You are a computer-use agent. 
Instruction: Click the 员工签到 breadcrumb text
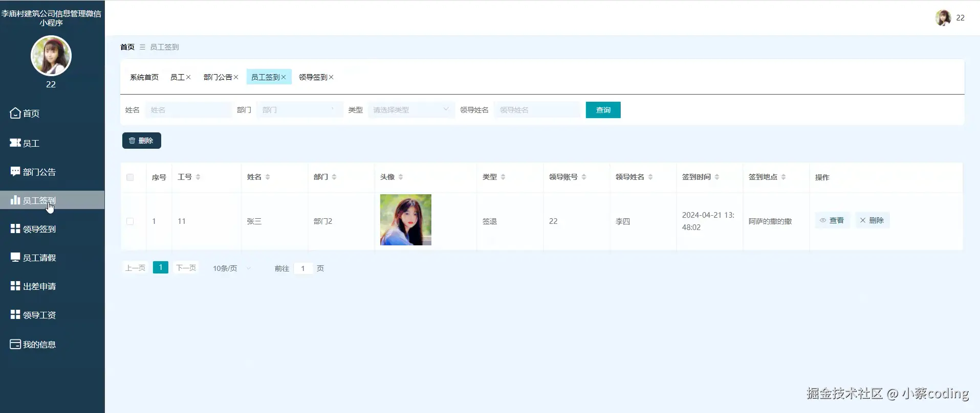click(164, 47)
